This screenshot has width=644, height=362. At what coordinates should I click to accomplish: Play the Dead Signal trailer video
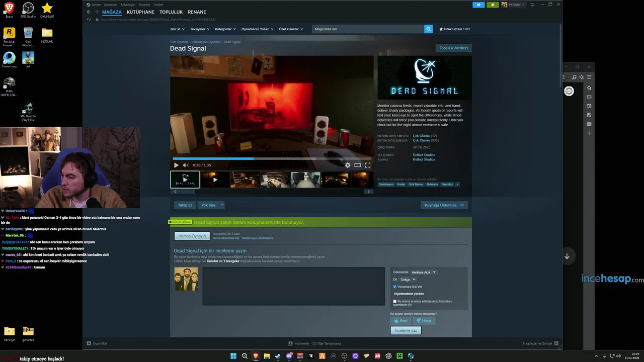176,165
